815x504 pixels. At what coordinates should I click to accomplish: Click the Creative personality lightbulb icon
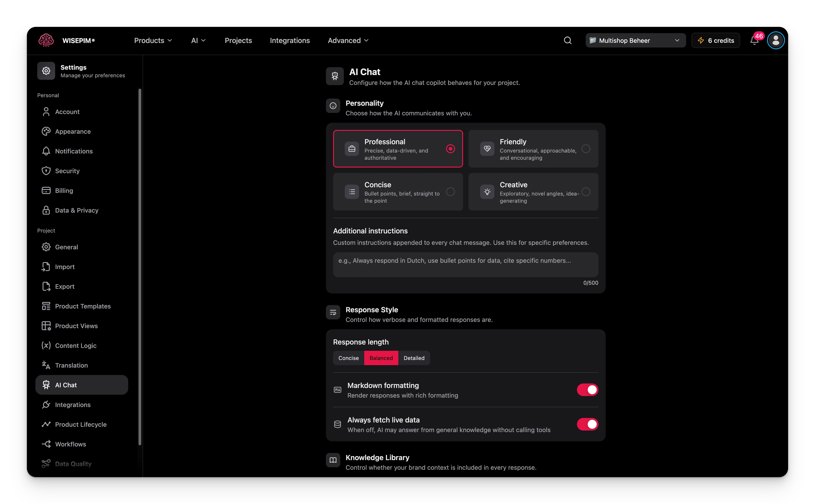point(487,192)
